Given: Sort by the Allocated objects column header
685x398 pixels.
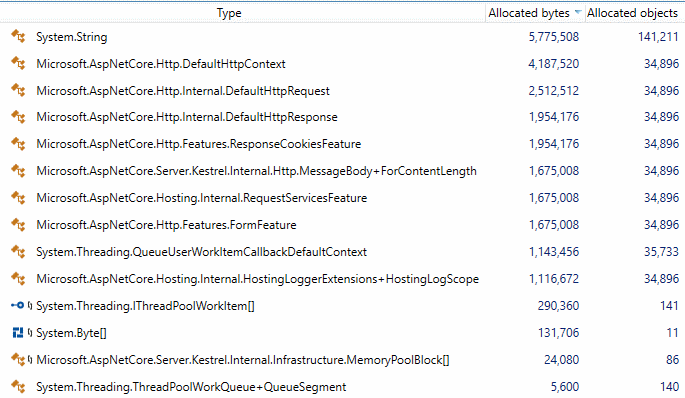Looking at the screenshot, I should [632, 13].
